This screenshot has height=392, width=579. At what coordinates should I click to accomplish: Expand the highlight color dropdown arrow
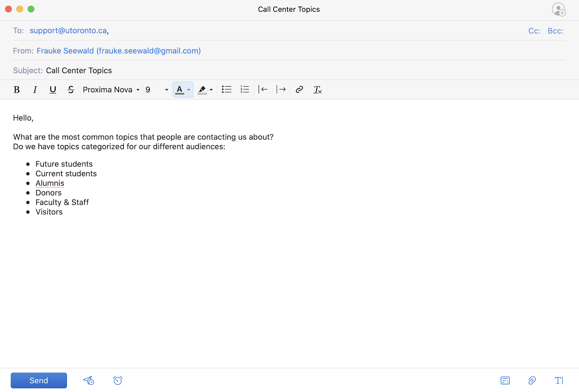pyautogui.click(x=211, y=90)
